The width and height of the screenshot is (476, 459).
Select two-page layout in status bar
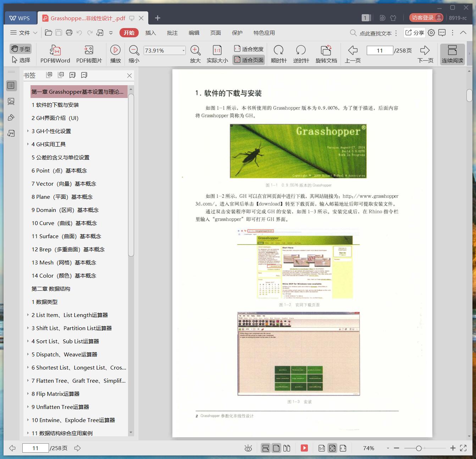(287, 448)
